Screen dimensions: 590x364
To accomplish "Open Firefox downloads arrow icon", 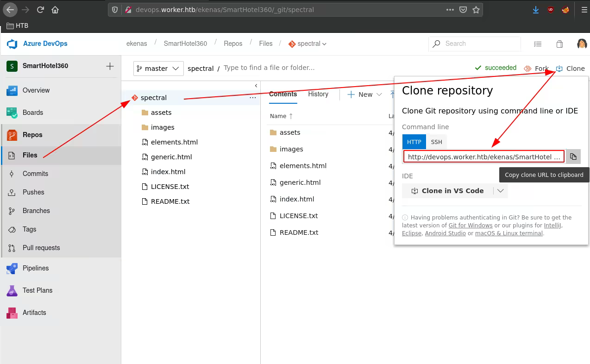I will click(536, 10).
